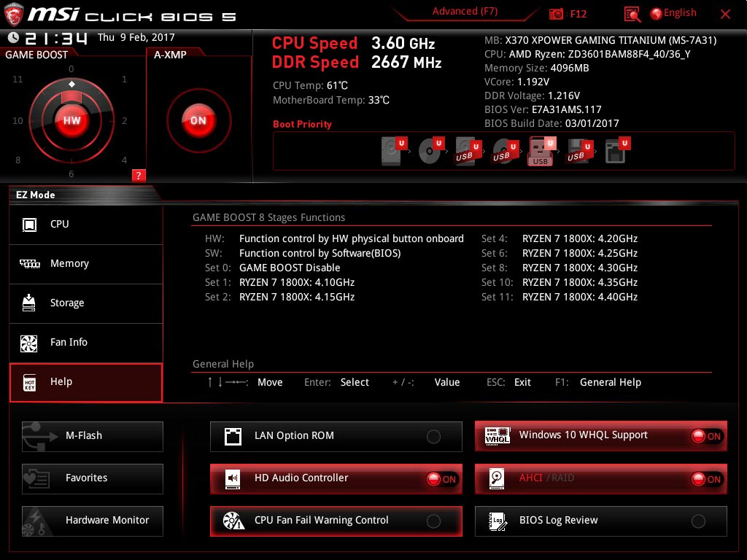Click the red question mark help icon
The width and height of the screenshot is (747, 560).
[138, 175]
